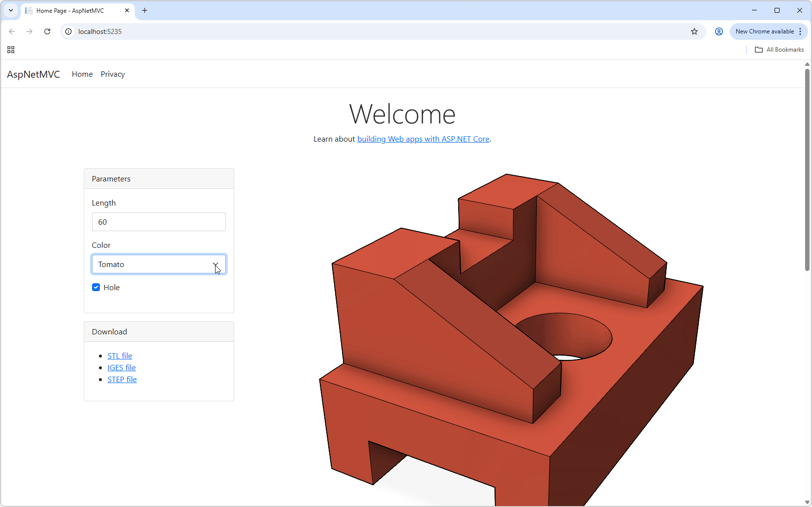Screen dimensions: 812x507
Task: Go to the Home nav item
Action: tap(82, 74)
